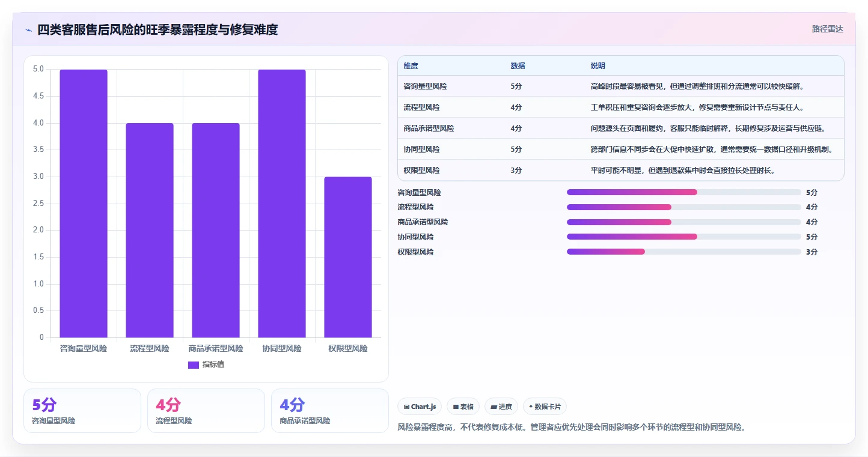Click the 路径雷达 label in the header

pos(828,29)
